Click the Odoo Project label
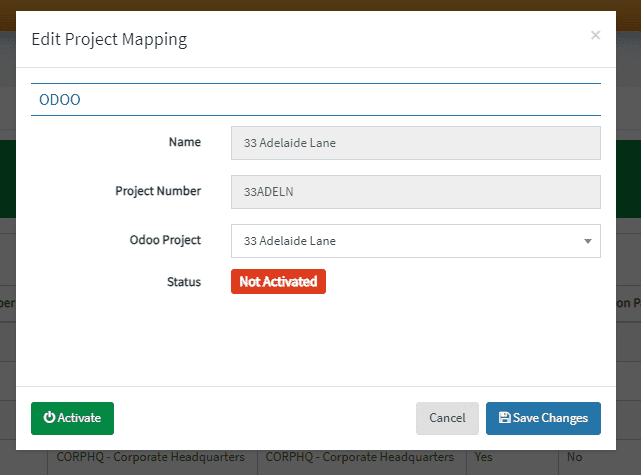641x475 pixels. 165,240
